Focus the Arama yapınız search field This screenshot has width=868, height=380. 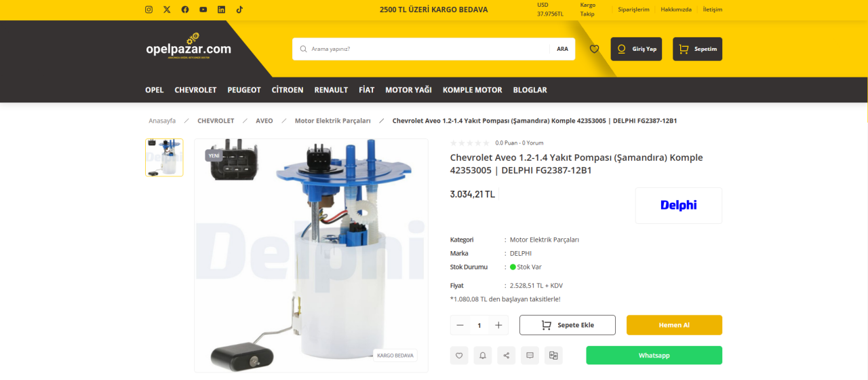(427, 49)
